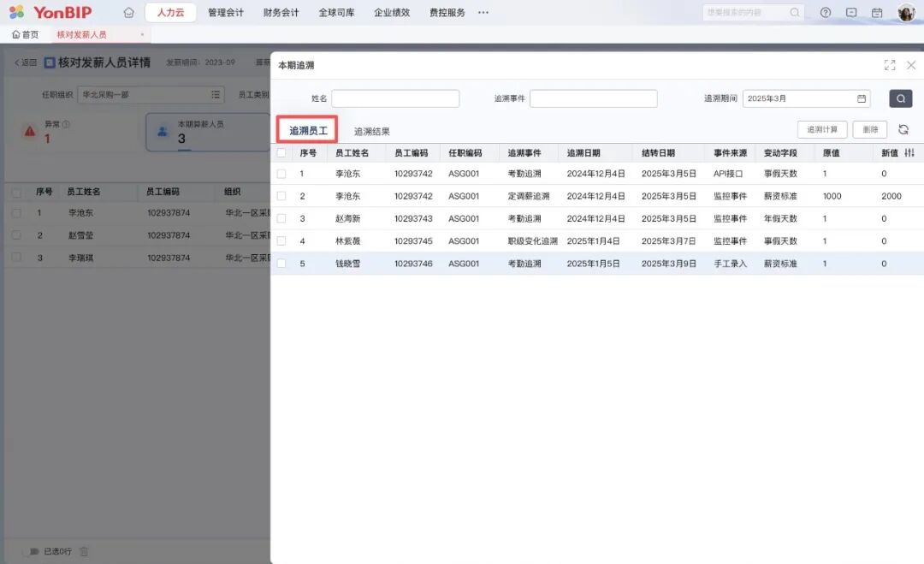The height and width of the screenshot is (564, 924).
Task: Expand the more modules ellipsis menu
Action: [x=483, y=13]
